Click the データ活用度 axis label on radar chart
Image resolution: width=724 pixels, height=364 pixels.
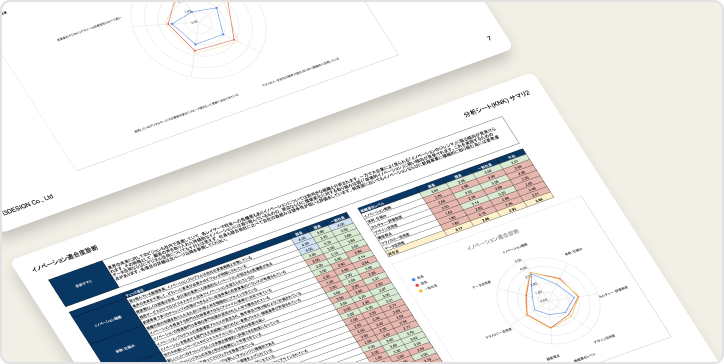(483, 284)
